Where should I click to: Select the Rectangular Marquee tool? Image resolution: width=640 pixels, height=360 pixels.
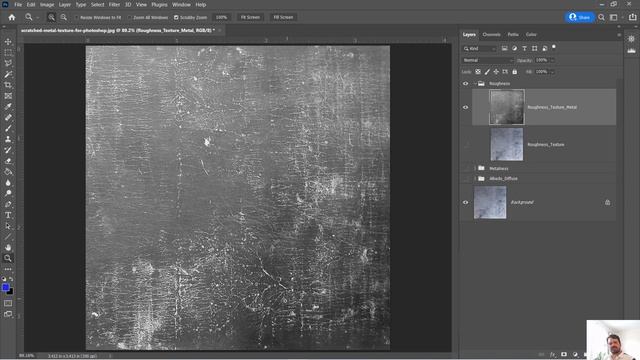8,53
